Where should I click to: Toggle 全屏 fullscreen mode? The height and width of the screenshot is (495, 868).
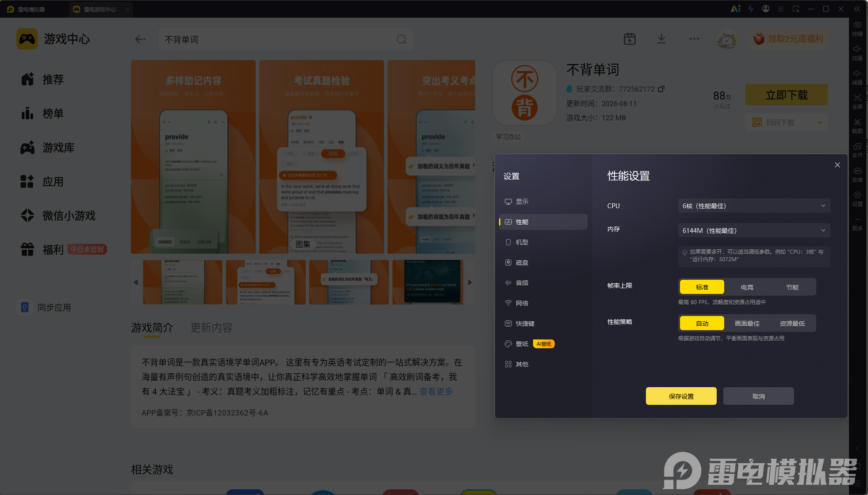point(857,102)
